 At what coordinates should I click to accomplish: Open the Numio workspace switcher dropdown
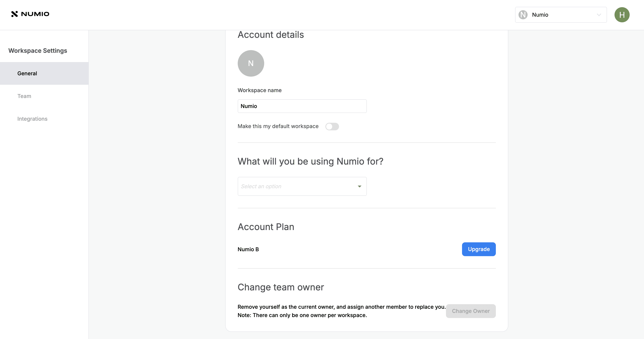tap(560, 15)
